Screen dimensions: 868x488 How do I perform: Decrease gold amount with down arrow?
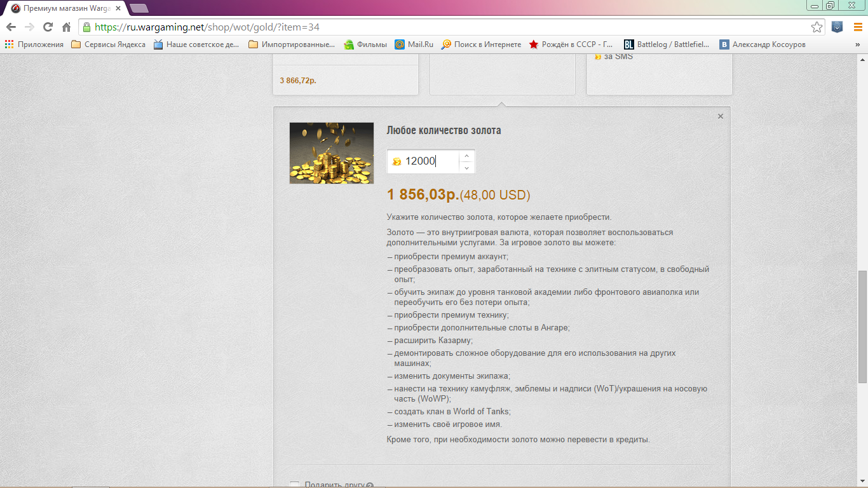pos(466,168)
